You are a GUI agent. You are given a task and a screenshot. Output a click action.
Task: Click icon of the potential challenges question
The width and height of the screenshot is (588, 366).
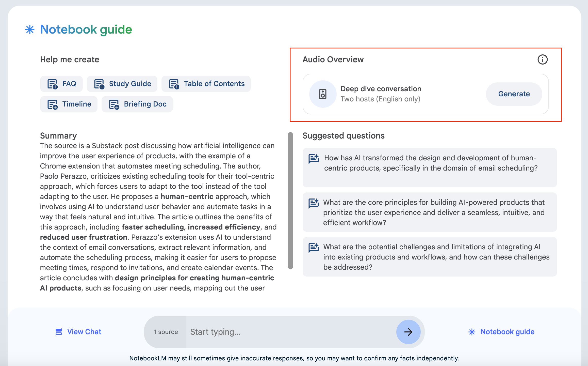314,248
